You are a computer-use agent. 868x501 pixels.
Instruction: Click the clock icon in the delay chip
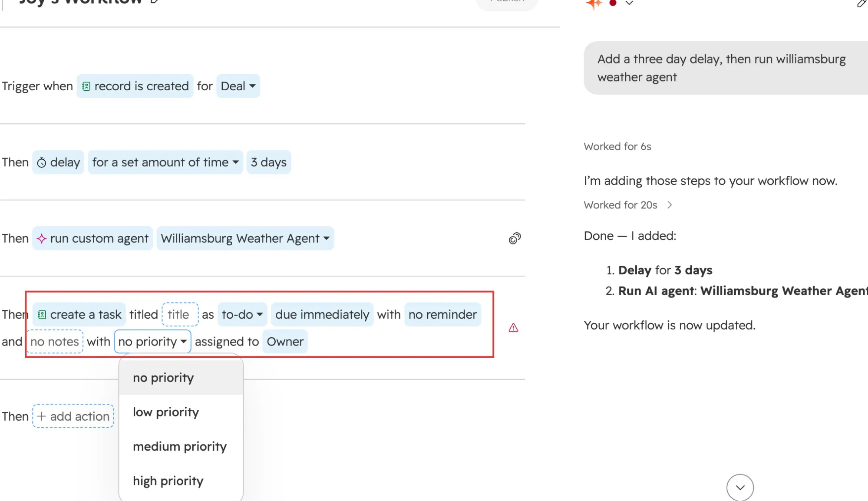point(42,163)
